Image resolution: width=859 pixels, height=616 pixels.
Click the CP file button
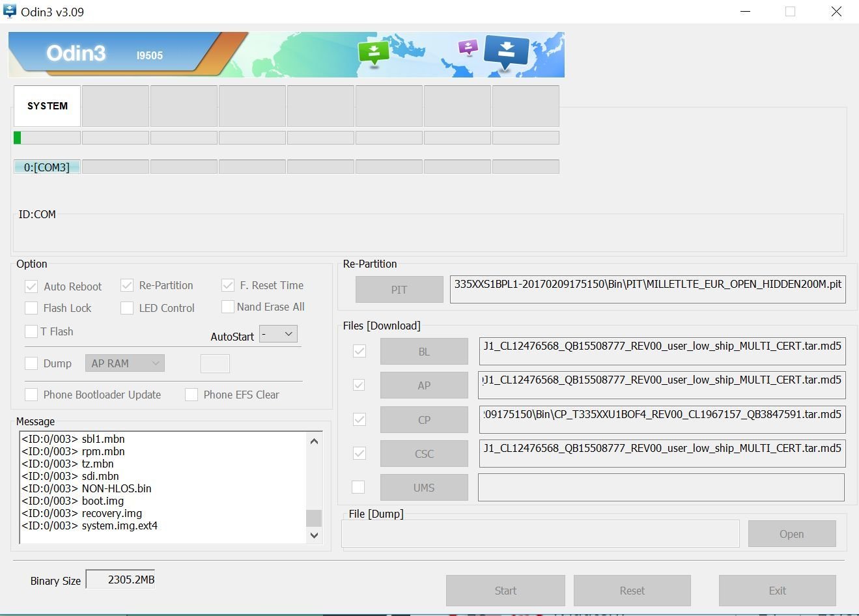point(424,420)
